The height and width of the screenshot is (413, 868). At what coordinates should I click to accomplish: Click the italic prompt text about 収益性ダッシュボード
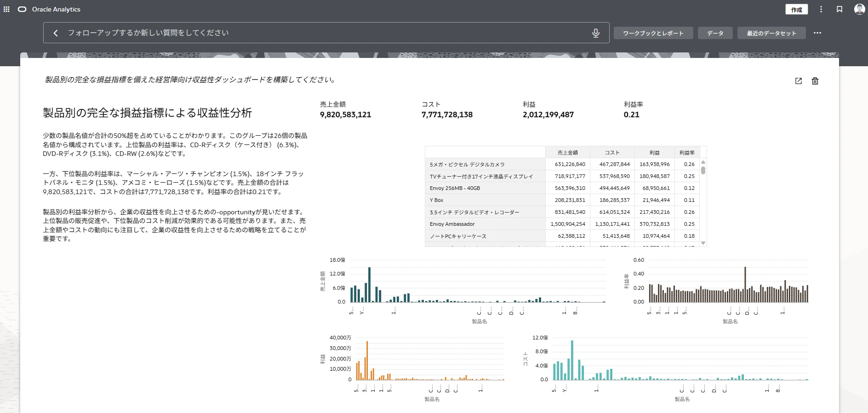tap(191, 80)
